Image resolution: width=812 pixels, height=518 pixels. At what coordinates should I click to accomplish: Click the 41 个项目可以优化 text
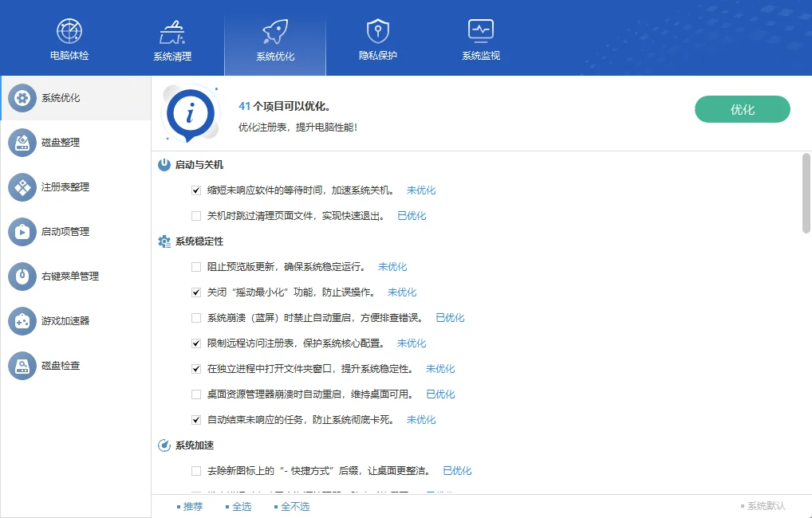[x=284, y=107]
